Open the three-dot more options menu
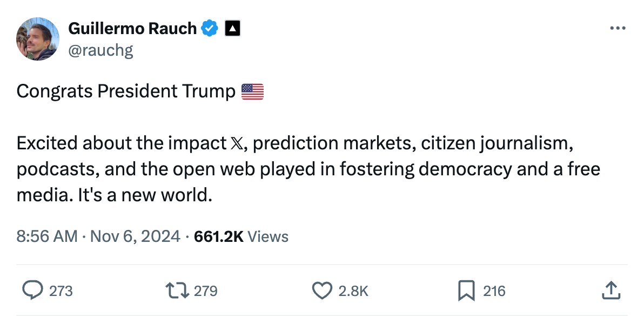 pyautogui.click(x=617, y=28)
